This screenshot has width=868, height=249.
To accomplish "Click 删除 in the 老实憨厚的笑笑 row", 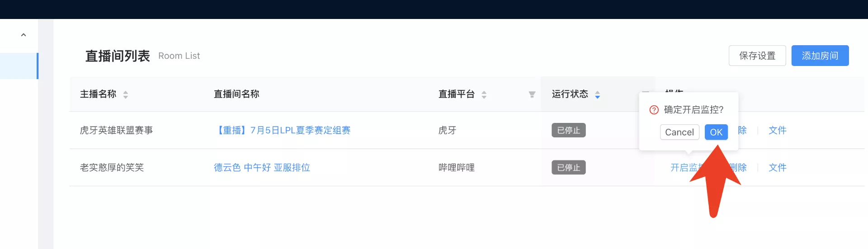I will [741, 168].
